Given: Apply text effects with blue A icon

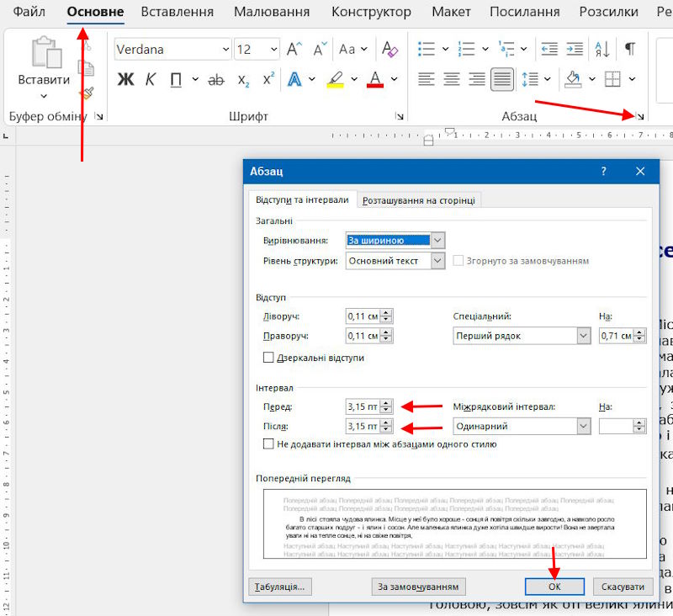Looking at the screenshot, I should coord(294,79).
